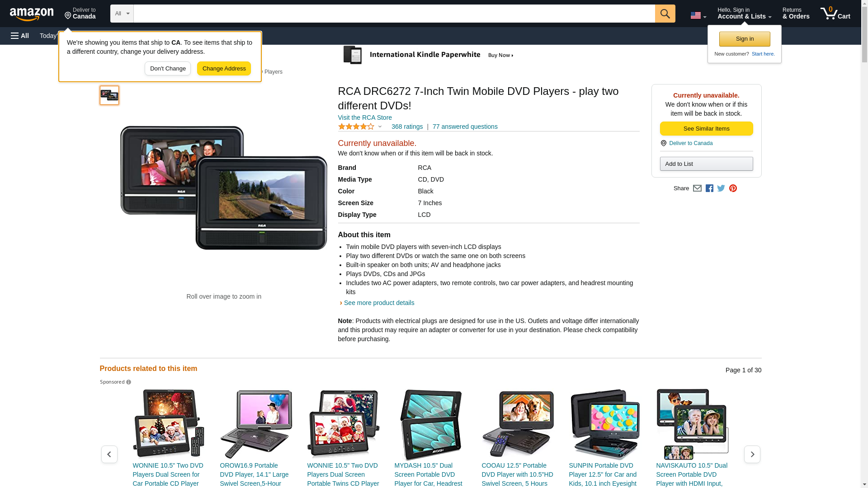
Task: Focus the Amazon search input field
Action: coord(394,14)
